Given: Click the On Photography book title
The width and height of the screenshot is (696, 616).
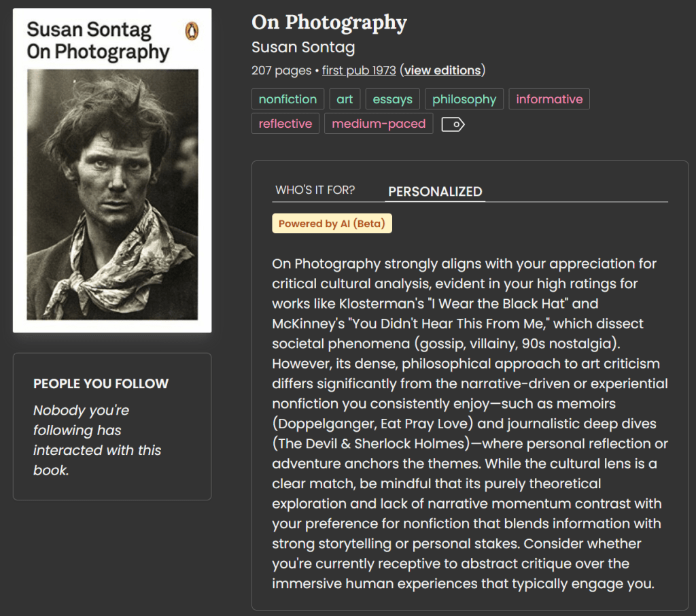Looking at the screenshot, I should point(328,22).
